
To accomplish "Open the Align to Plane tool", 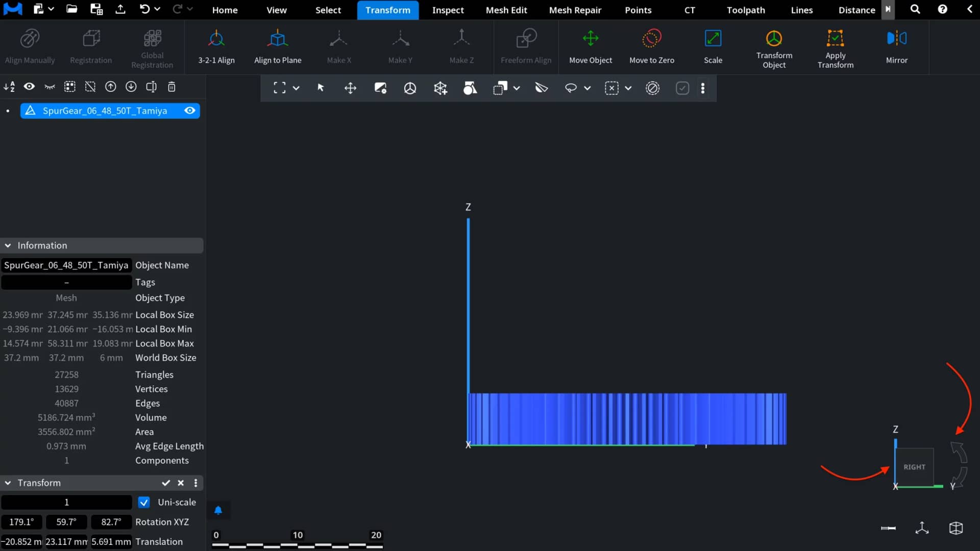I will coord(278,47).
